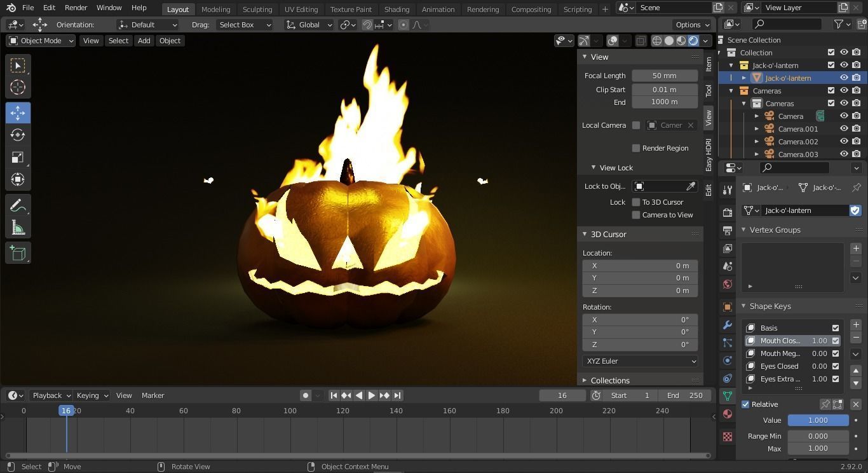Mute the Eyes Closed shape key

(x=836, y=366)
